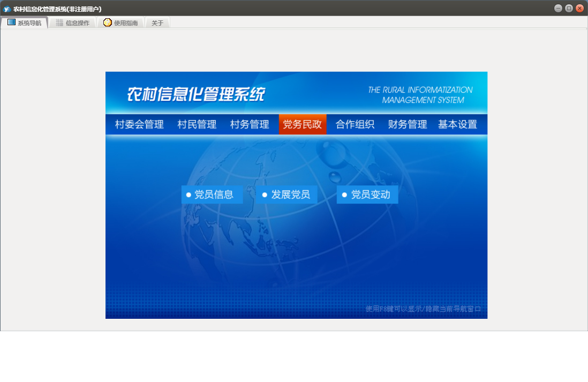588x382 pixels.
Task: Click the 农村信息化管理系统 banner title
Action: (196, 94)
